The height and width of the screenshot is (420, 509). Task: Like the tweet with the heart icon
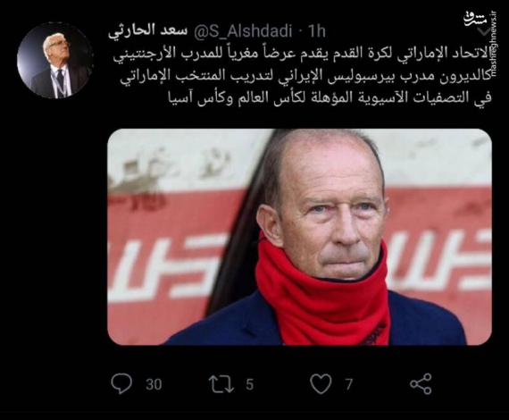point(321,384)
